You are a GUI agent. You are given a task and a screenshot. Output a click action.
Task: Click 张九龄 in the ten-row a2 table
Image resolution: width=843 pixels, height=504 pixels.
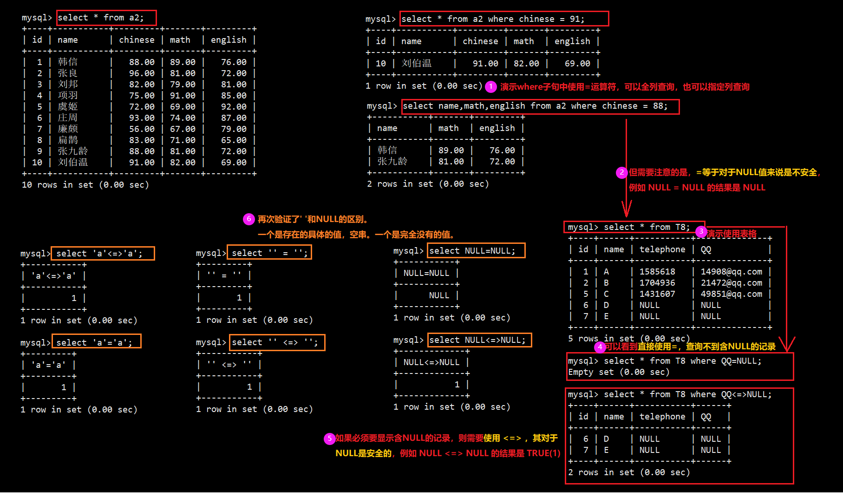73,151
